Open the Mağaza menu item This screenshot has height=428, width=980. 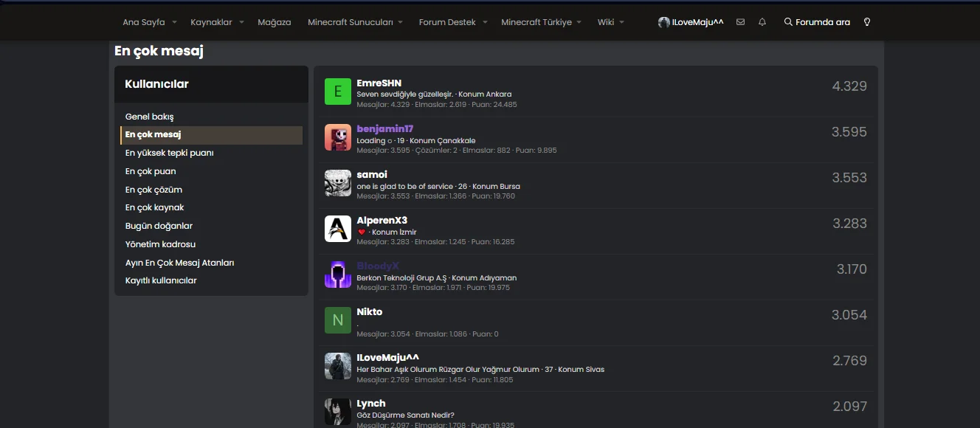(275, 22)
